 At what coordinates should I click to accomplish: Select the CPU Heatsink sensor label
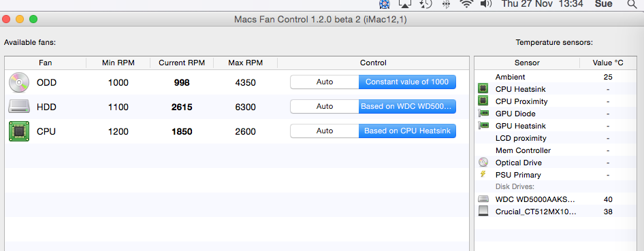(x=520, y=89)
